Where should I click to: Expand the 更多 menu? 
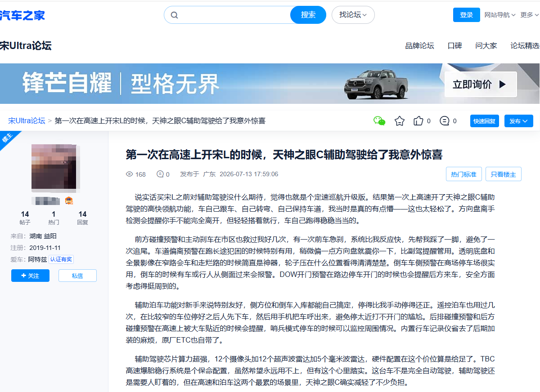pyautogui.click(x=530, y=15)
